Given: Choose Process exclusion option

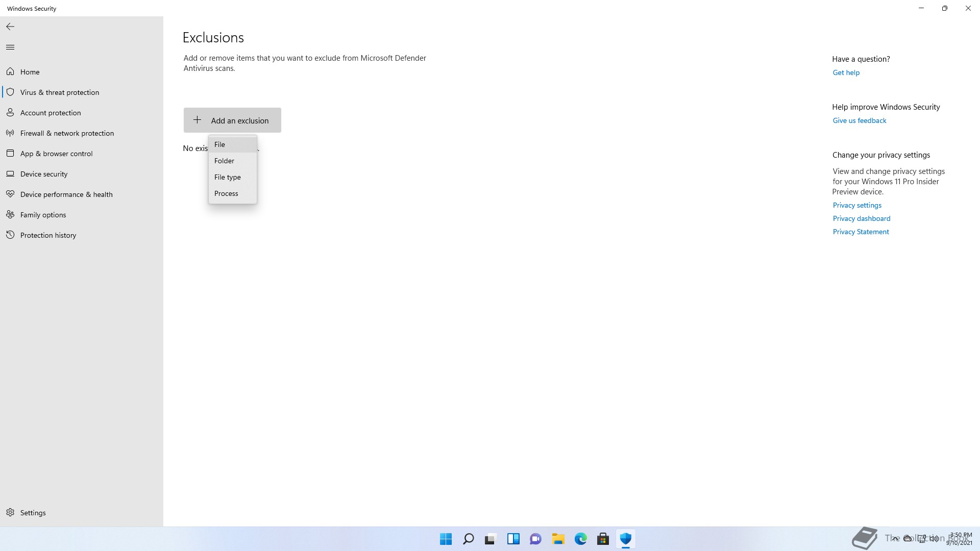Looking at the screenshot, I should click(232, 193).
